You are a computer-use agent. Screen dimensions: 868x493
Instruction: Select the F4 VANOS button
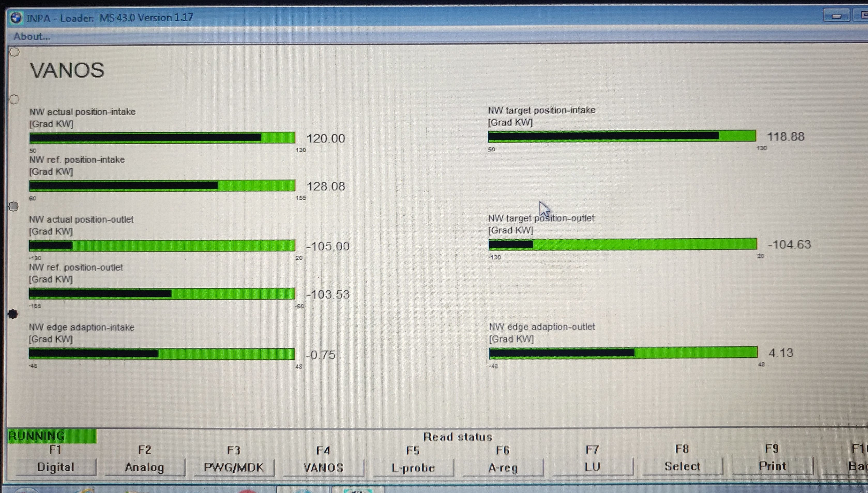pos(323,468)
